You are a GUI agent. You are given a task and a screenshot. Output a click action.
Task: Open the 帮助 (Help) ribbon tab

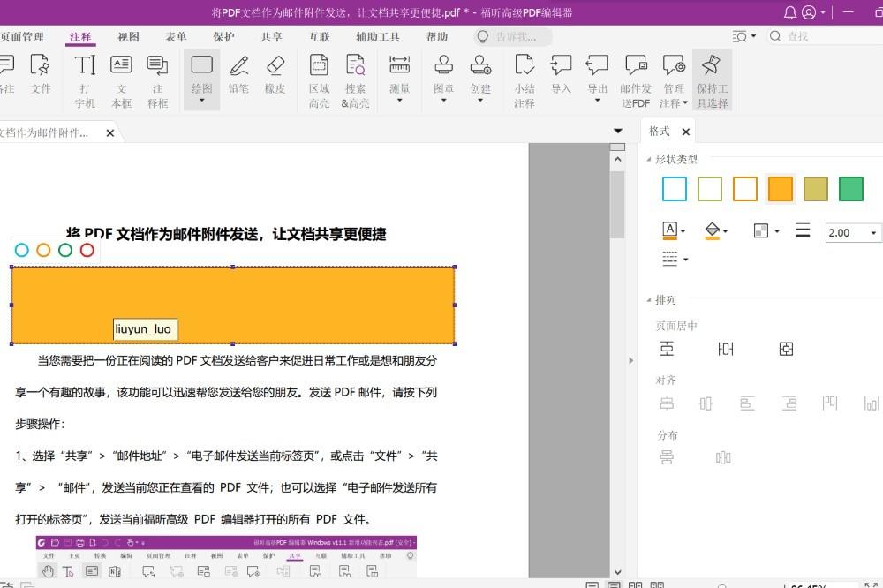437,36
